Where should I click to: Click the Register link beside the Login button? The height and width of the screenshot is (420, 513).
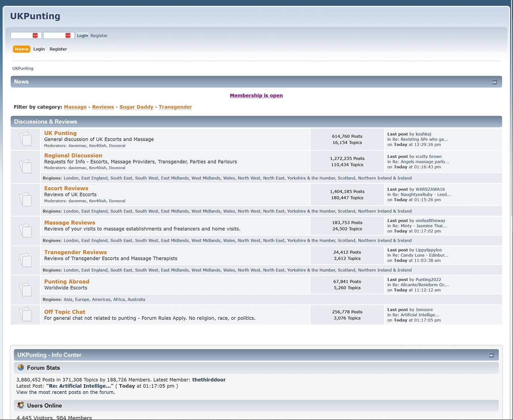pos(99,35)
